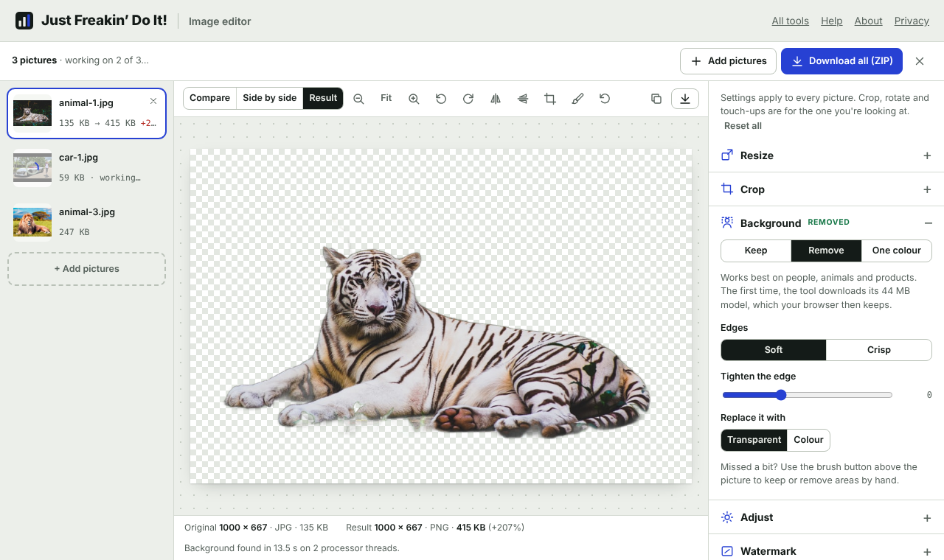Select the Remove background option

[826, 251]
